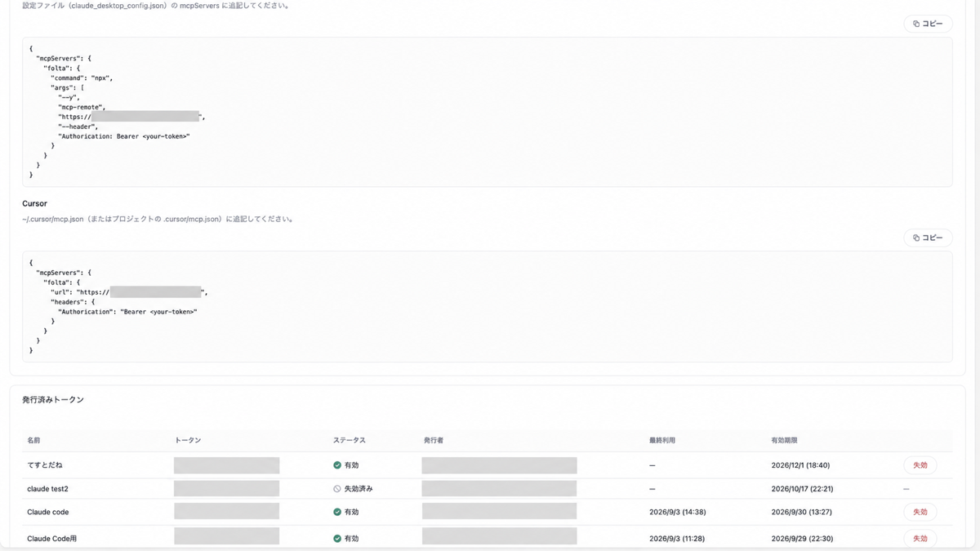Click the "url": "https:// line in Cursor config
The height and width of the screenshot is (551, 980).
130,292
